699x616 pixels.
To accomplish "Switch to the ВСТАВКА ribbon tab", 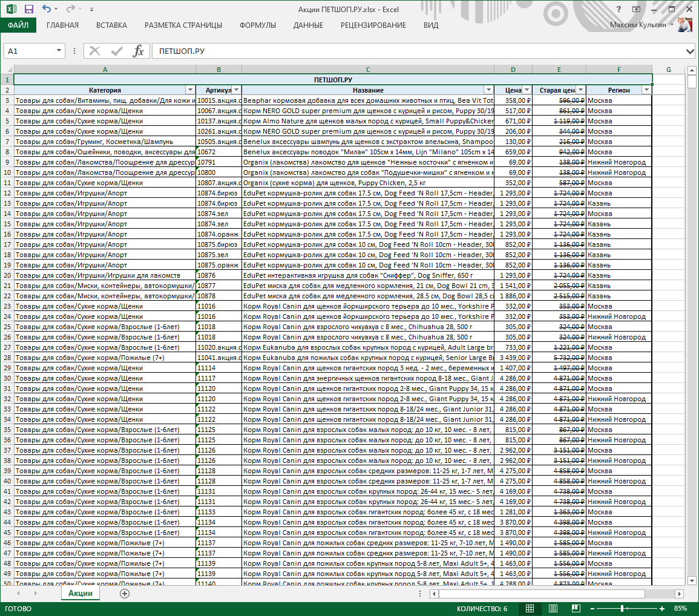I will (111, 25).
